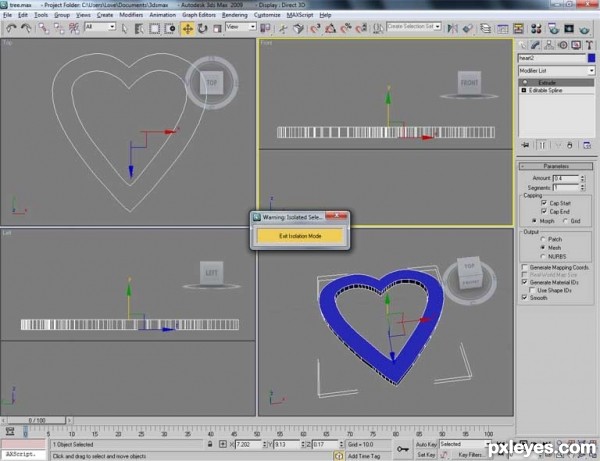Open the Curve Editor icon
This screenshot has width=600, height=461.
[x=503, y=28]
